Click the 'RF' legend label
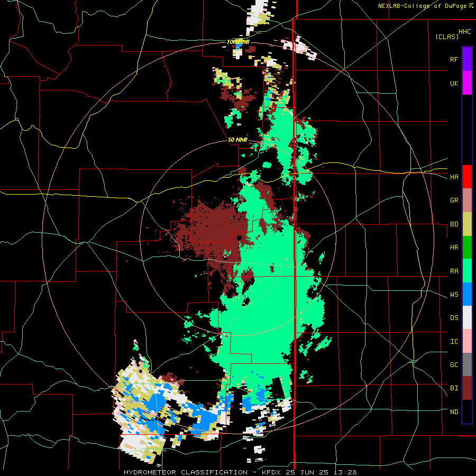This screenshot has height=476, width=476. pos(454,59)
